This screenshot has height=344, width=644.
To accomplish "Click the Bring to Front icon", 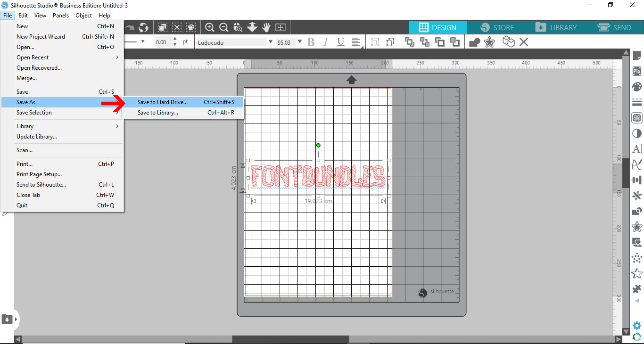I will point(410,42).
